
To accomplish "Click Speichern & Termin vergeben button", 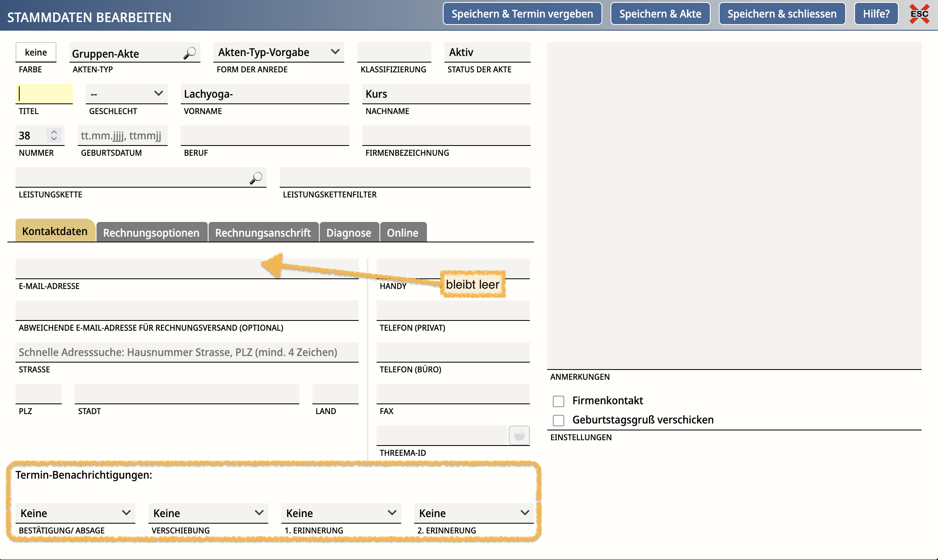I will [522, 14].
